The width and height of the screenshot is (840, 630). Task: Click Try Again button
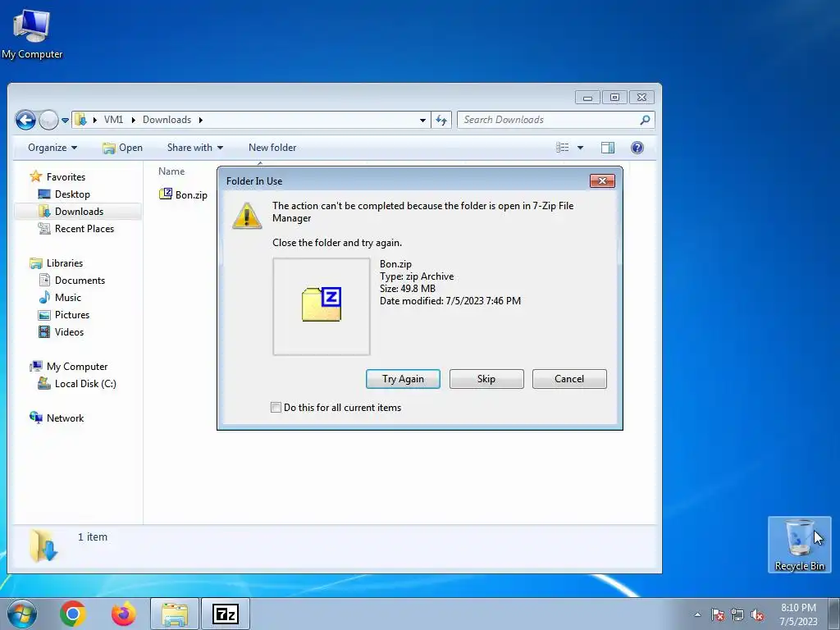(403, 379)
